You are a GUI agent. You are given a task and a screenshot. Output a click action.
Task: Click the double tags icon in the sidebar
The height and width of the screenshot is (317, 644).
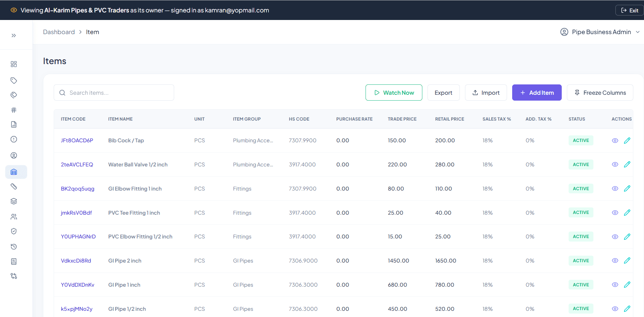tap(14, 95)
